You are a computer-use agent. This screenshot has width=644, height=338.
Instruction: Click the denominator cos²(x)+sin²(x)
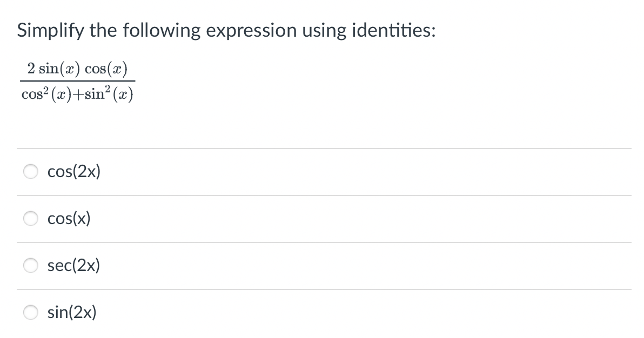pos(77,93)
